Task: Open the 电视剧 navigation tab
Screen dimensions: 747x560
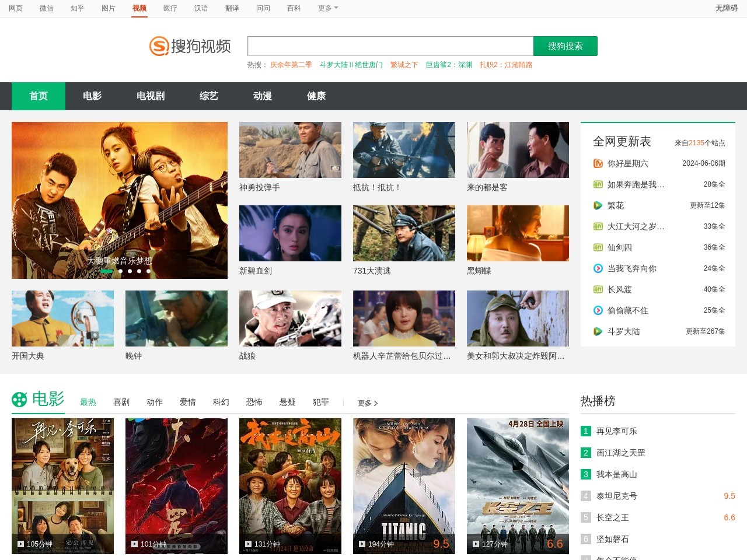Action: pyautogui.click(x=151, y=96)
